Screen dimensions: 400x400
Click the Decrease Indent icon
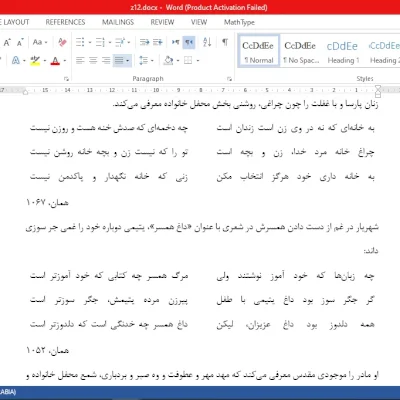144,42
